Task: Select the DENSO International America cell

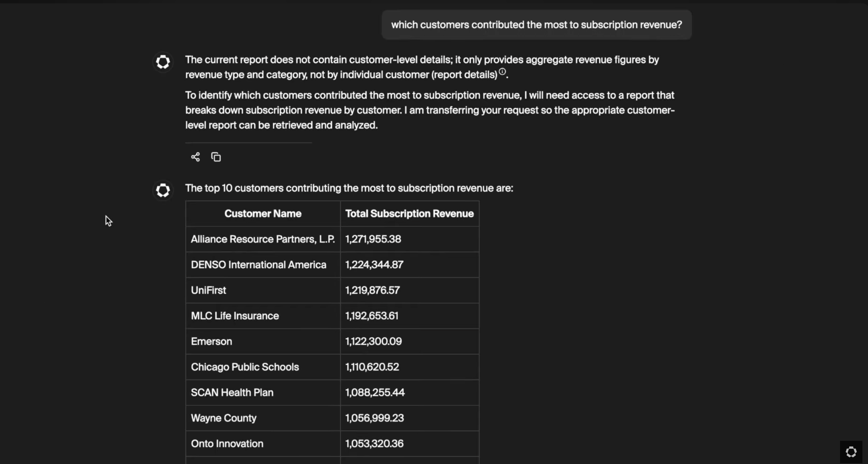Action: pos(258,265)
